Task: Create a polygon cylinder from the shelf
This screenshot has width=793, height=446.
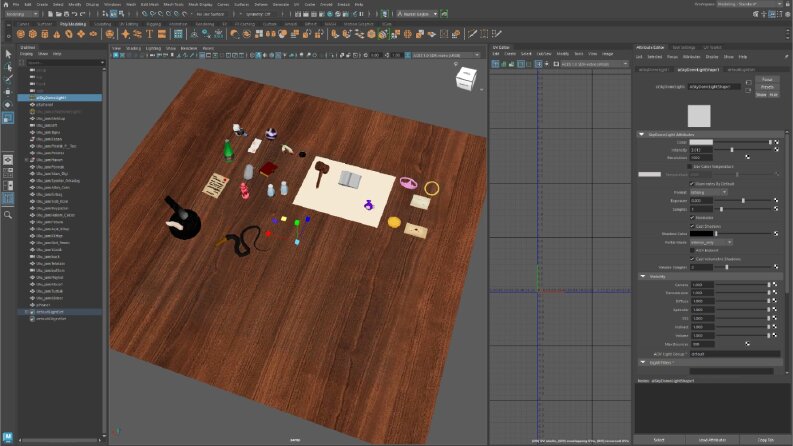Action: coord(45,34)
